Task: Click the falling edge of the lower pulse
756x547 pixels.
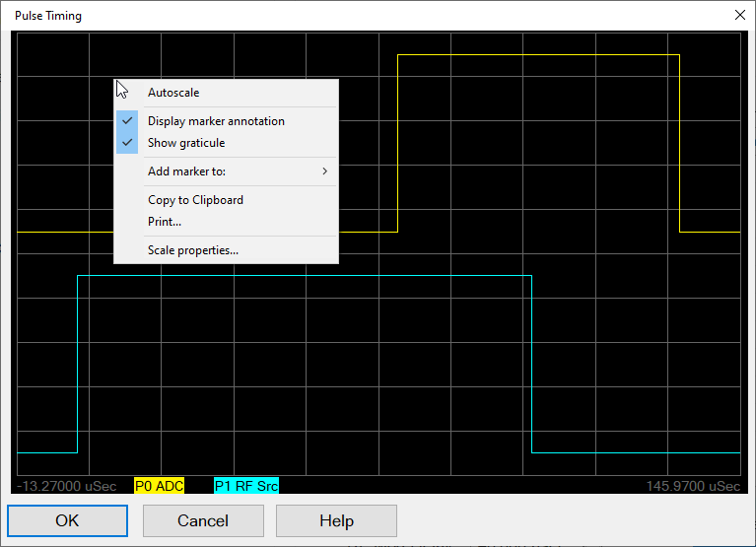Action: coord(532,365)
